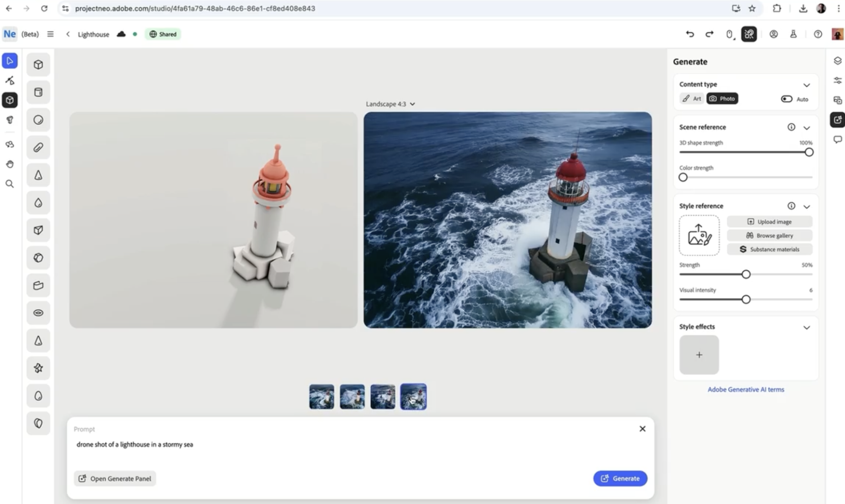This screenshot has width=845, height=504.
Task: Click the redo arrow icon
Action: 709,34
